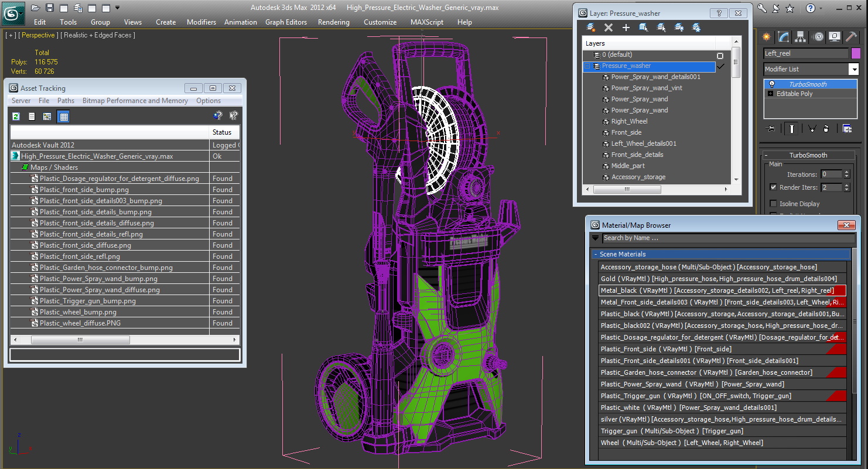Open the Display command panel tab

[x=835, y=37]
